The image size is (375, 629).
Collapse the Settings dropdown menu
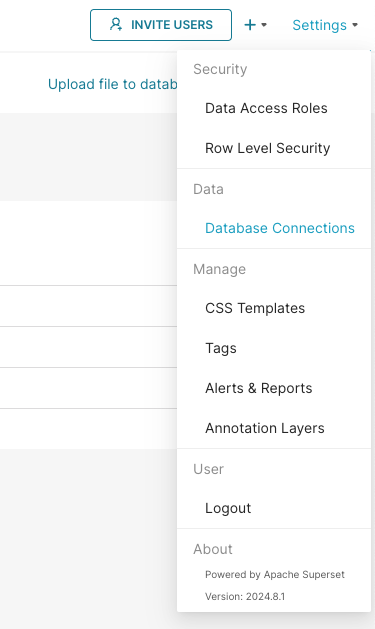[x=325, y=25]
